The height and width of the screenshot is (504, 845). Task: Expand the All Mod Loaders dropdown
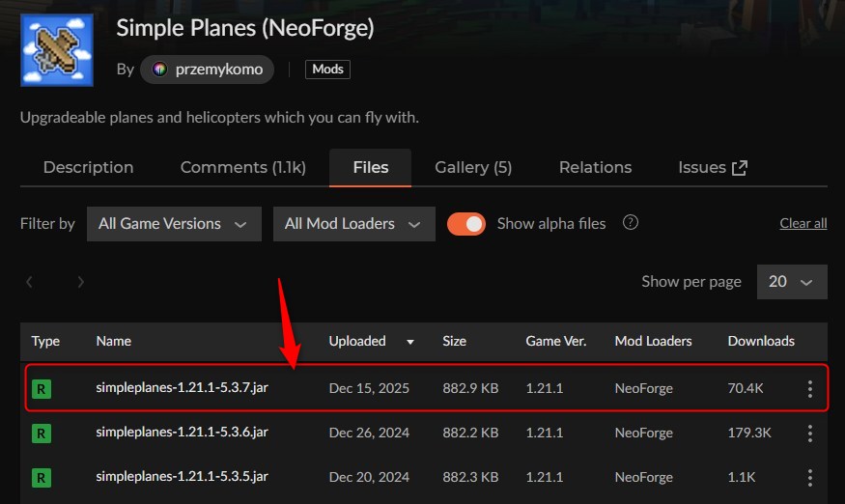coord(353,224)
